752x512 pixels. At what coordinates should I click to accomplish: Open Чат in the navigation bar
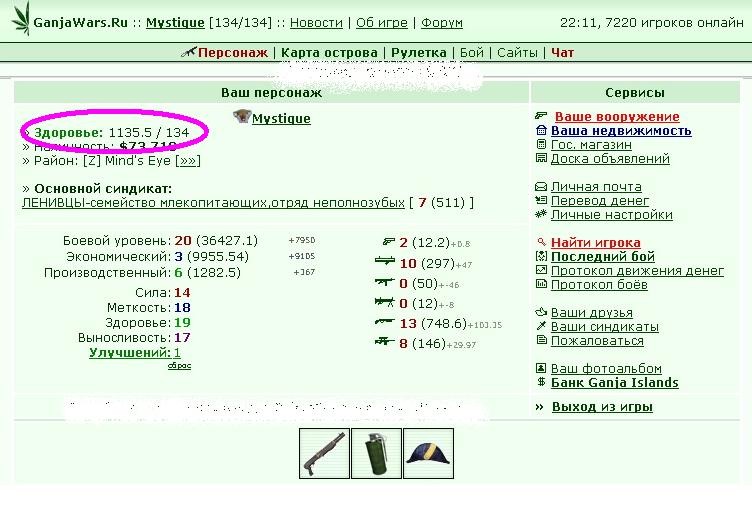562,52
